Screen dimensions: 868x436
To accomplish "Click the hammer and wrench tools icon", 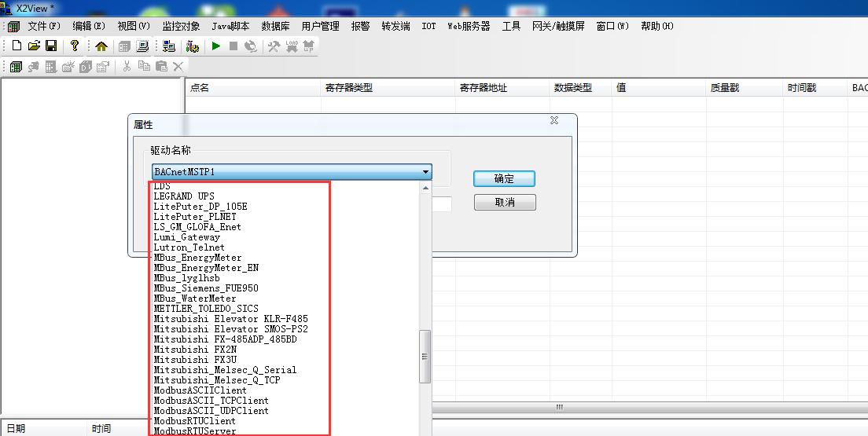I will click(274, 46).
